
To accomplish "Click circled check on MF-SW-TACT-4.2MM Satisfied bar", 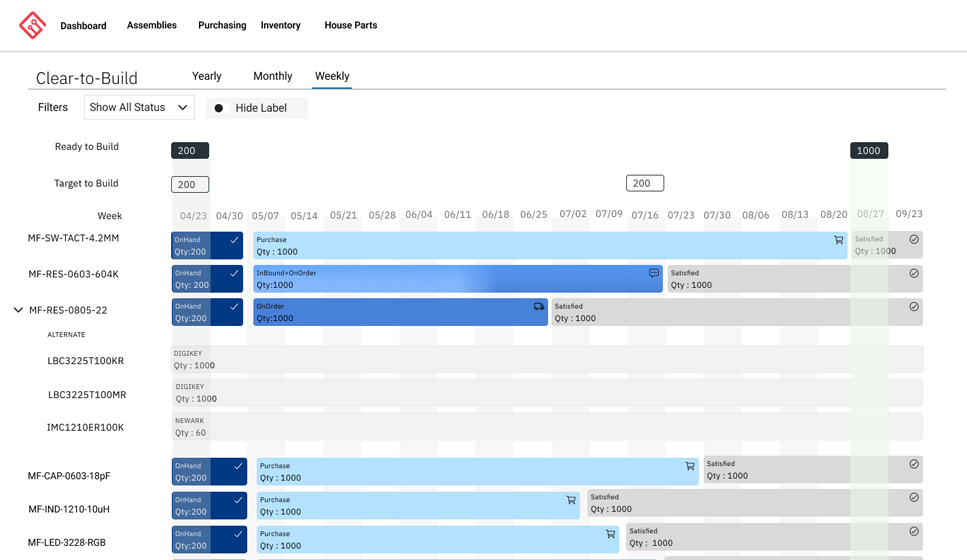I will click(914, 240).
